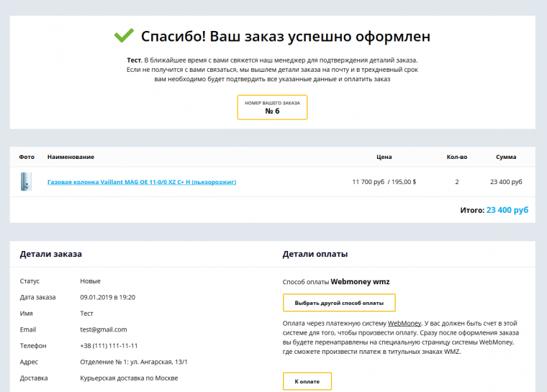The width and height of the screenshot is (547, 392).
Task: Click the Цена column header
Action: click(x=384, y=157)
